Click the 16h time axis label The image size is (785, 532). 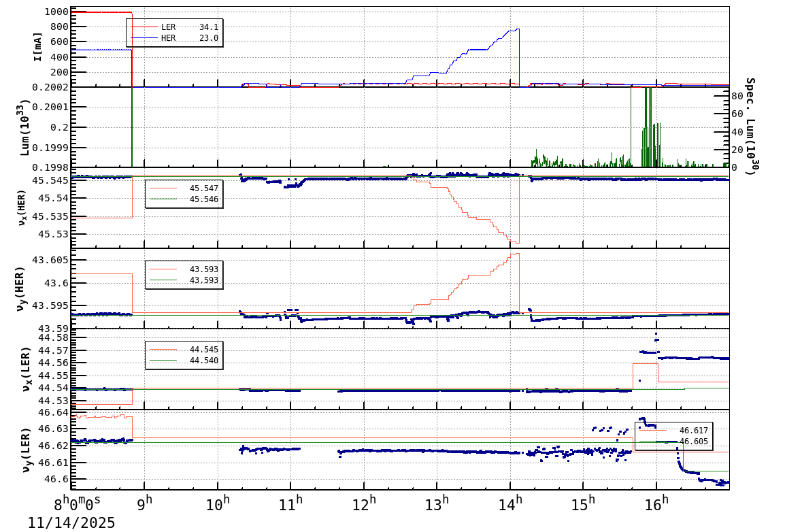[656, 503]
